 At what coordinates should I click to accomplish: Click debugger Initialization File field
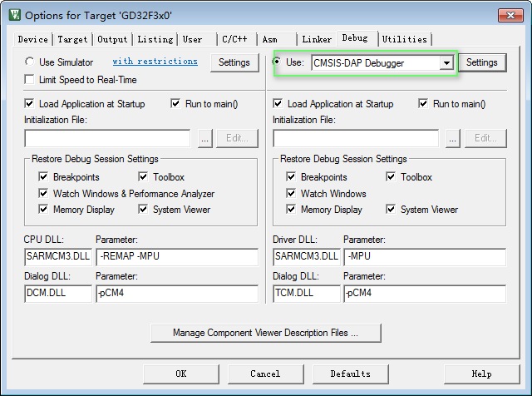(356, 138)
